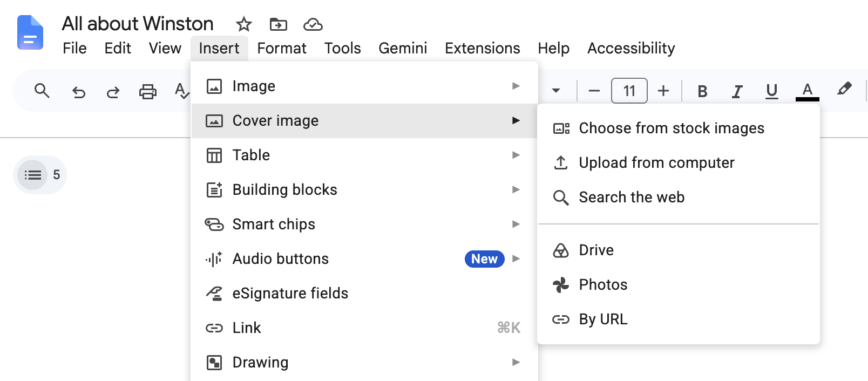Viewport: 868px width, 381px height.
Task: Click the Table grid icon
Action: pos(214,155)
